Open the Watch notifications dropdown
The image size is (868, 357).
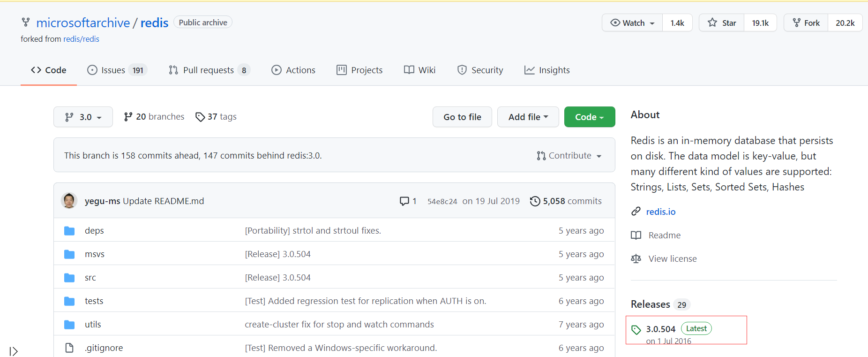(x=632, y=23)
